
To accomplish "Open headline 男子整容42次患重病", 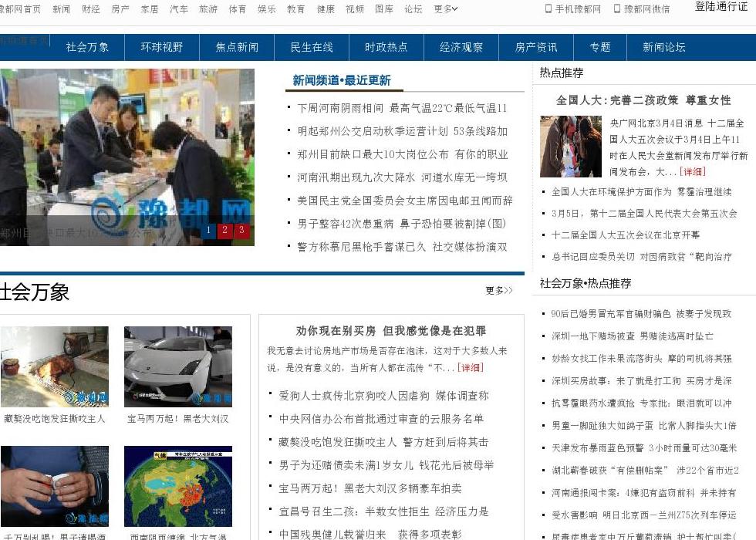I will pos(402,224).
